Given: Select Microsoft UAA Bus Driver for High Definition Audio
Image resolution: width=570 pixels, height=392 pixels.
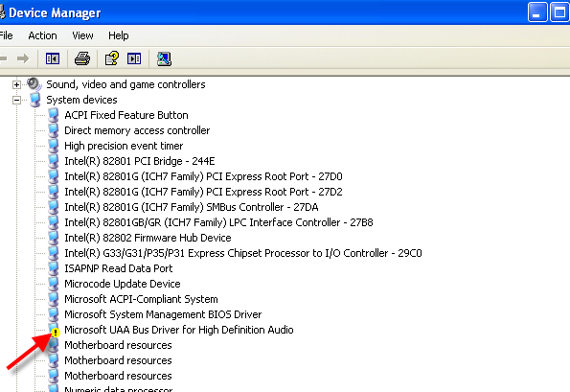Looking at the screenshot, I should (x=179, y=330).
